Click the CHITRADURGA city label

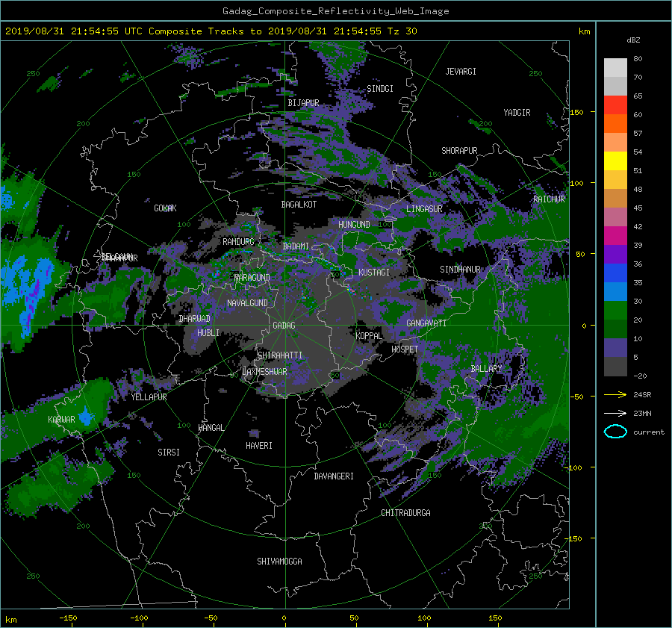(x=405, y=513)
